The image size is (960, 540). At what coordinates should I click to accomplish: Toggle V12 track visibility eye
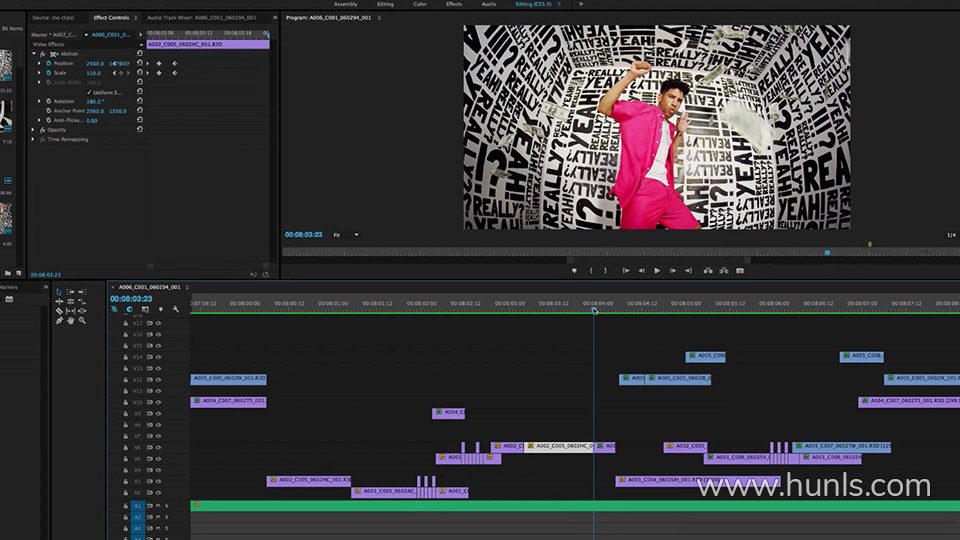click(158, 380)
